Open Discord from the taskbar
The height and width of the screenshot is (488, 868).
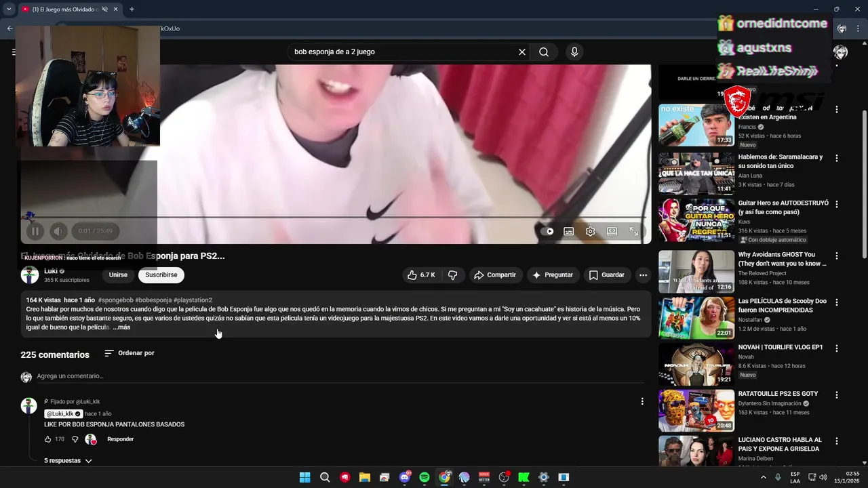click(x=405, y=477)
